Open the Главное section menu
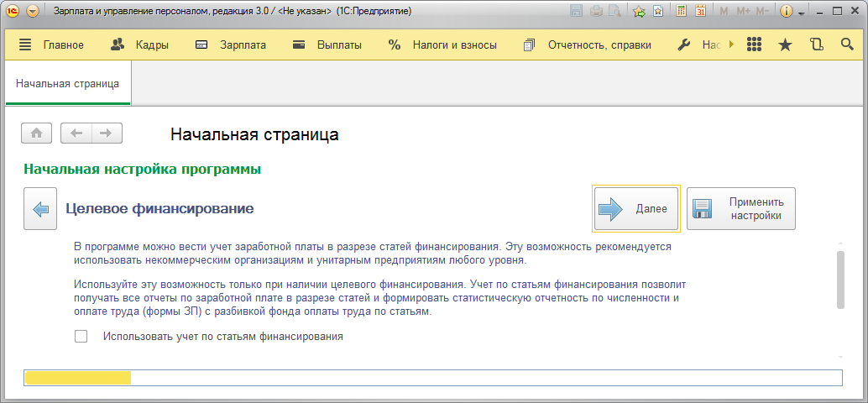This screenshot has height=403, width=868. point(51,45)
